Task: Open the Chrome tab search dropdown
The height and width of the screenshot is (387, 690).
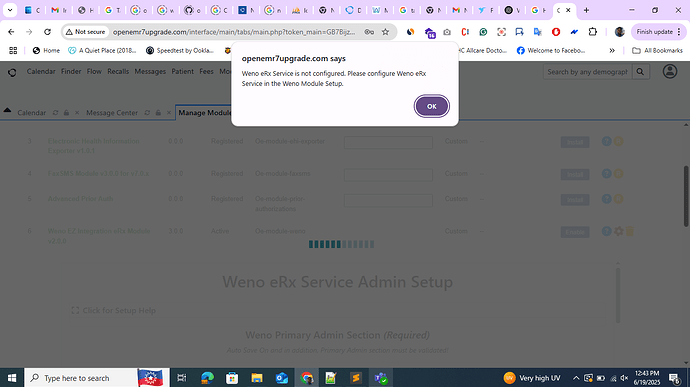Action: pyautogui.click(x=10, y=10)
